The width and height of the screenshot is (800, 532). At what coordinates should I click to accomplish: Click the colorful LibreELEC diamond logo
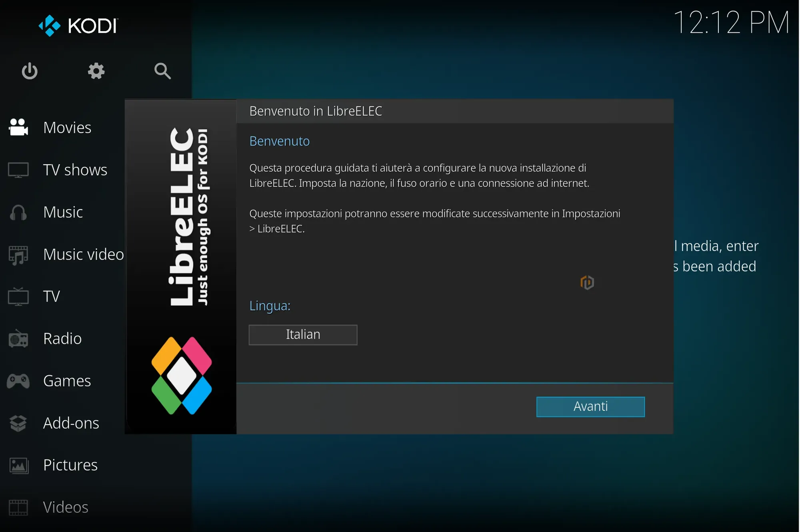(x=182, y=376)
